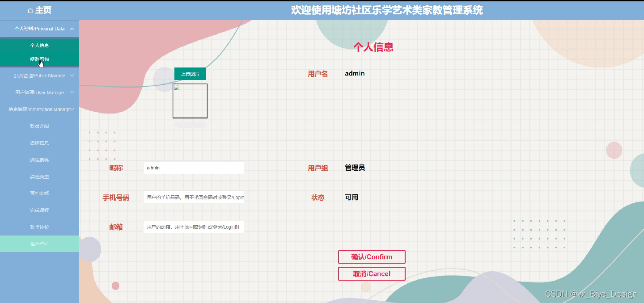Image resolution: width=644 pixels, height=303 pixels.
Task: Click the 个人信息 page heading
Action: coord(373,47)
